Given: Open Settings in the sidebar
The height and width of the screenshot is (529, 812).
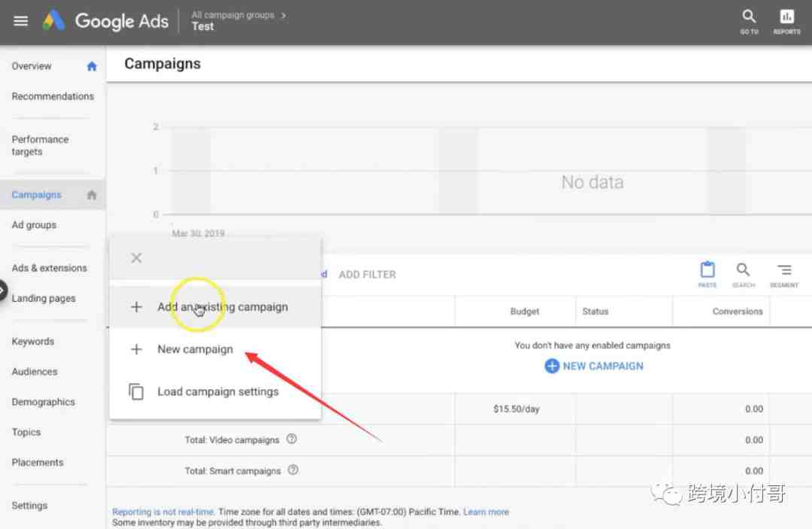Looking at the screenshot, I should [29, 506].
